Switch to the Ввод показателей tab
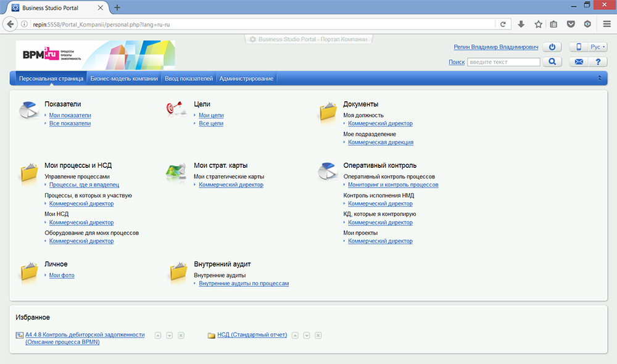This screenshot has width=617, height=364. 190,79
